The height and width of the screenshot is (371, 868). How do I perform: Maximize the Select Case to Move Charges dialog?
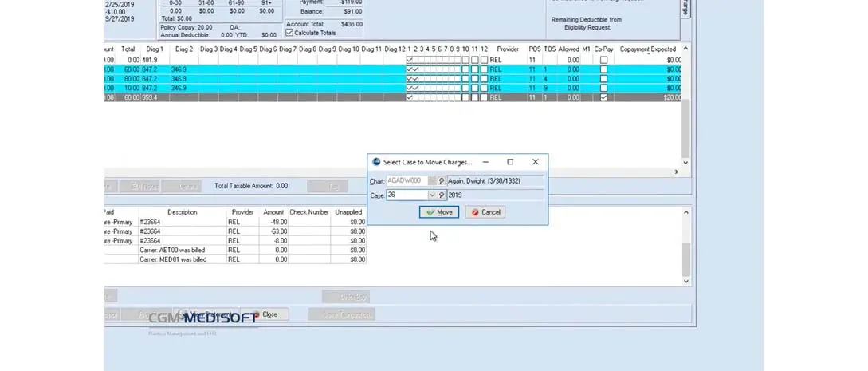pos(510,162)
